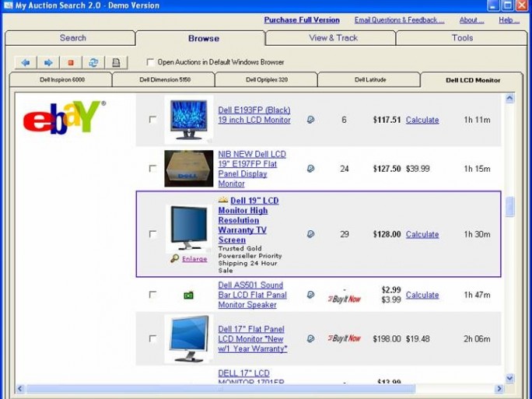This screenshot has height=399, width=532.
Task: Select the Dell Optiplex 320 sub-tab
Action: tap(267, 80)
